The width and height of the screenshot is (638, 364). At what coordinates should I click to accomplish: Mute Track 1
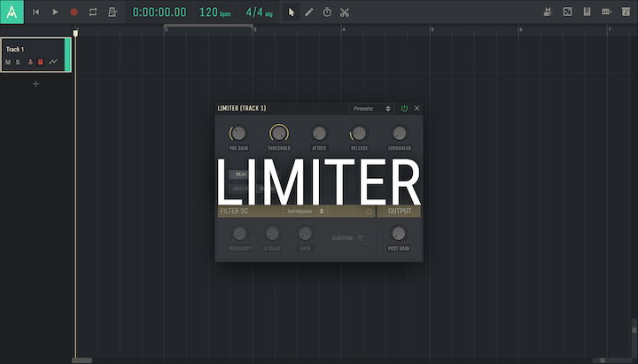pyautogui.click(x=8, y=62)
